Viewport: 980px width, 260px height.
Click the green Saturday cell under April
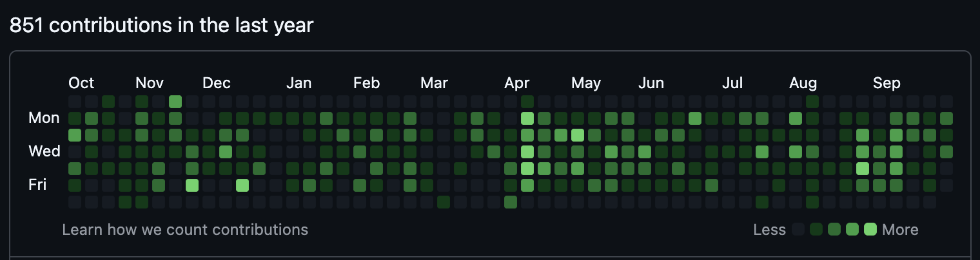click(x=511, y=202)
